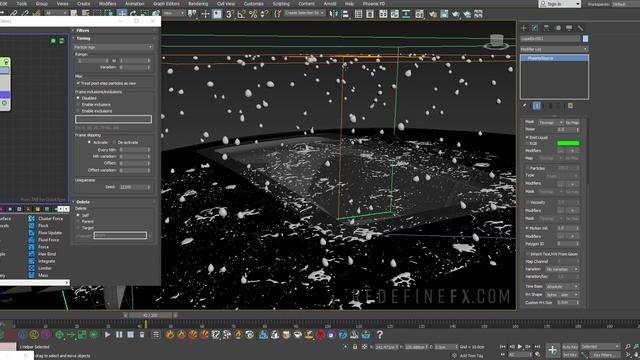
Task: Open Phoenix toolbar help question mark
Action: [x=380, y=335]
